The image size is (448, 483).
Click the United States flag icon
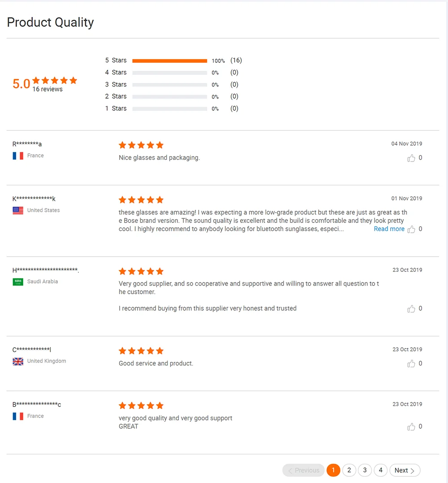click(x=18, y=210)
